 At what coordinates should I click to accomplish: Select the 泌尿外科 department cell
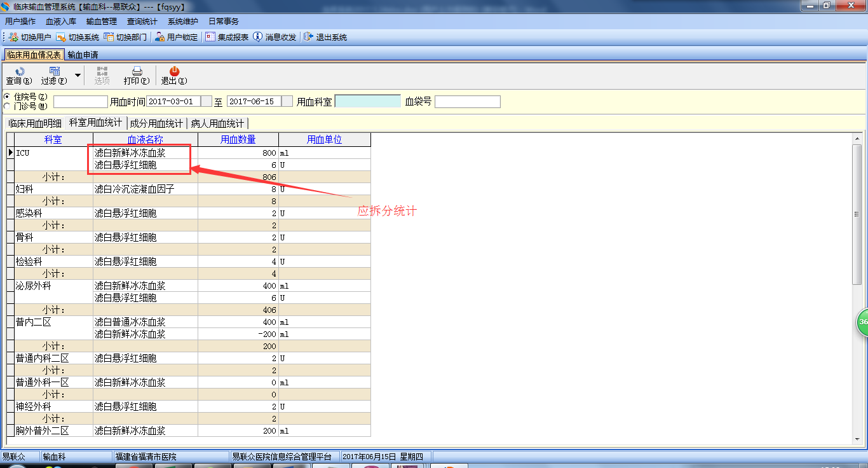53,286
